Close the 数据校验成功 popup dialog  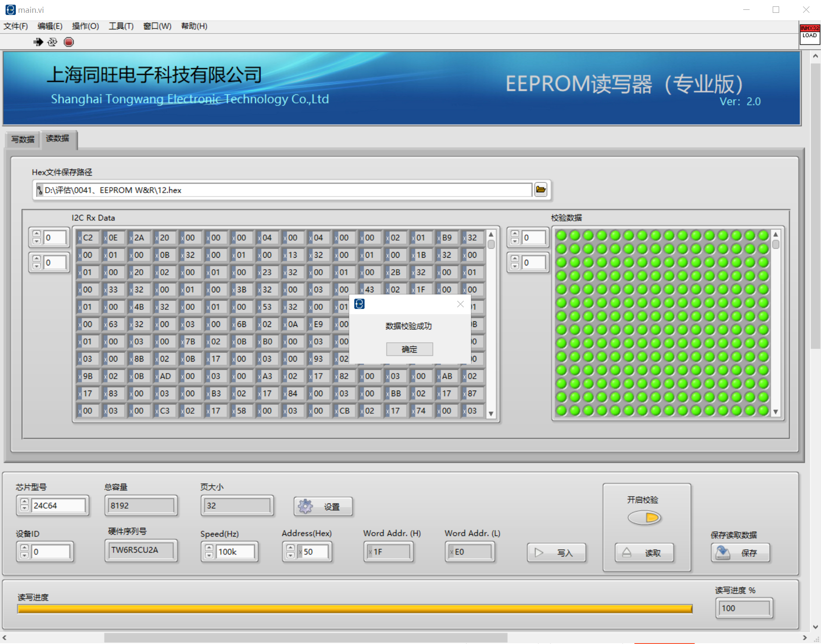click(460, 304)
